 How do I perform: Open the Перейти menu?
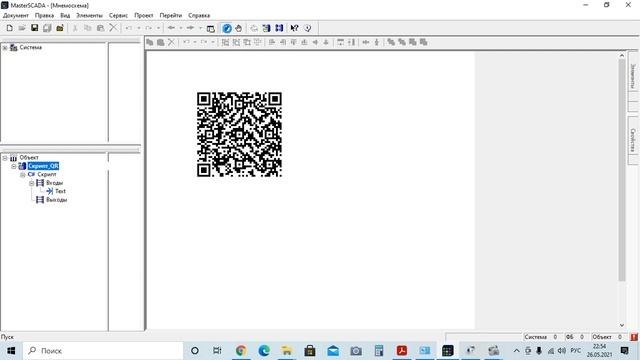point(171,16)
